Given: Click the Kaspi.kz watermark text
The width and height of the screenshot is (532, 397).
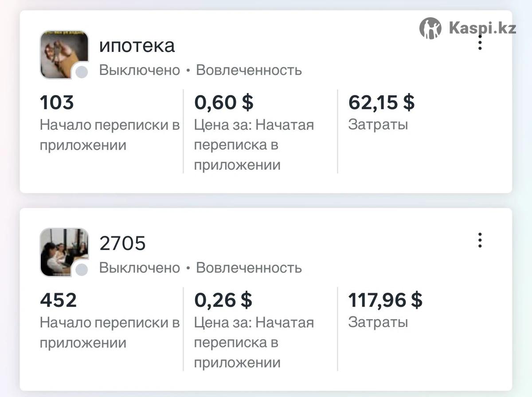Looking at the screenshot, I should [482, 28].
